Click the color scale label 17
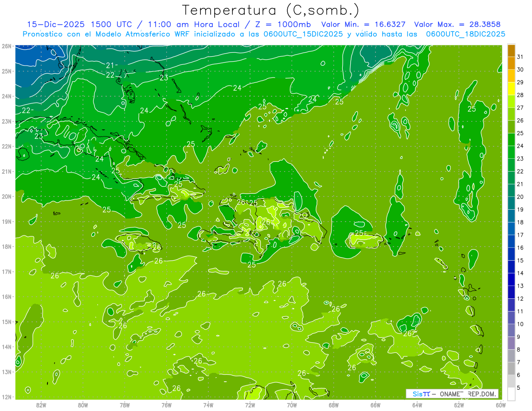This screenshot has width=532, height=411. pos(520,235)
